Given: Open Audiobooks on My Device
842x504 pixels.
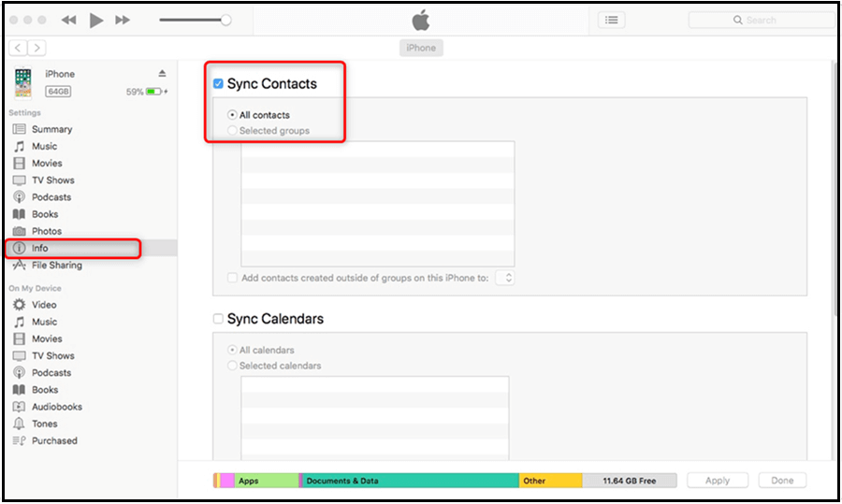Looking at the screenshot, I should (56, 407).
